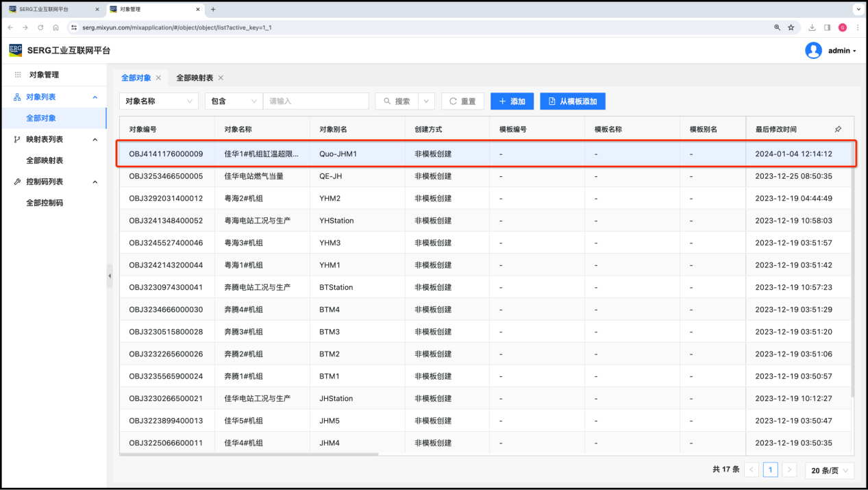Click the 添加 button
This screenshot has width=868, height=490.
click(512, 101)
